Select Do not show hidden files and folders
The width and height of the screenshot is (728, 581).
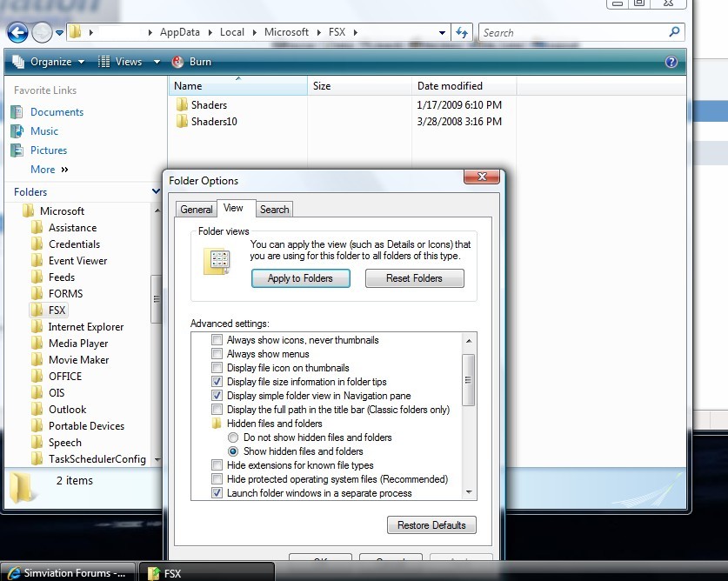233,437
